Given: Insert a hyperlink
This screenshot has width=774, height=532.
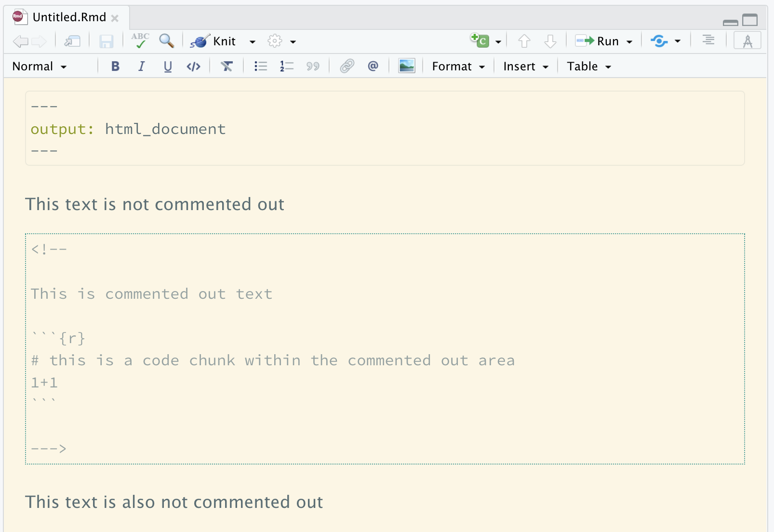Looking at the screenshot, I should coord(348,66).
